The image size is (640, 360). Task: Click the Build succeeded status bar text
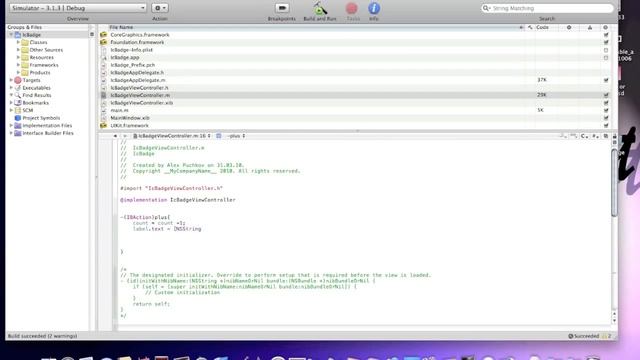click(x=42, y=336)
